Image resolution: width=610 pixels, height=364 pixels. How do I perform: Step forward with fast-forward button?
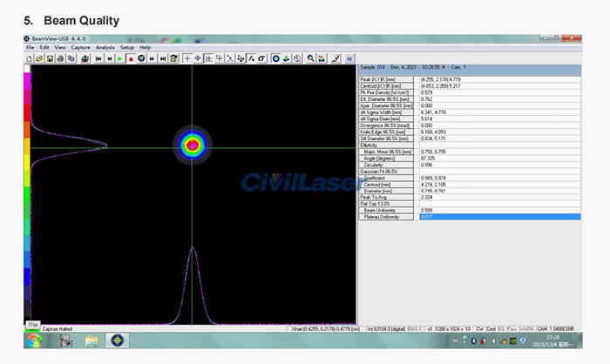click(152, 58)
